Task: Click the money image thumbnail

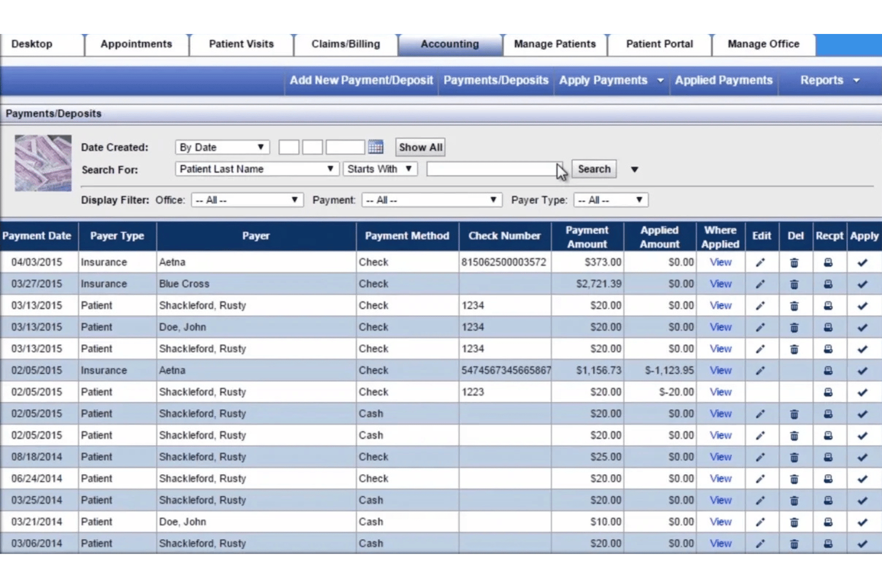Action: point(43,163)
